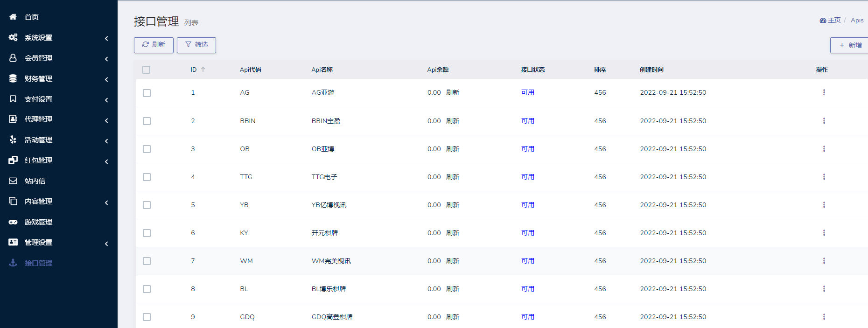868x328 pixels.
Task: Open the three-dot actions menu for AG row
Action: [x=824, y=92]
